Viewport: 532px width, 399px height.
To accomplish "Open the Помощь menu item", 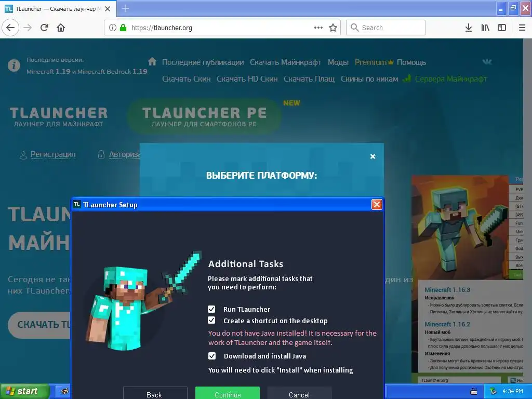I will [411, 62].
